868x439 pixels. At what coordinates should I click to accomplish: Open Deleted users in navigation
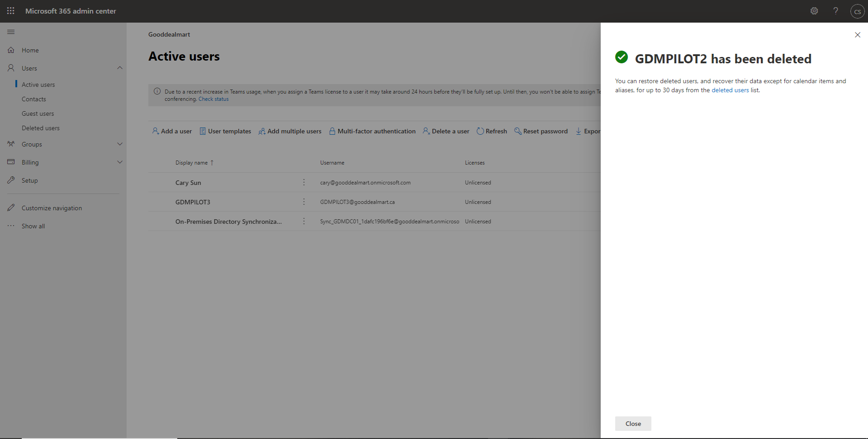point(41,128)
